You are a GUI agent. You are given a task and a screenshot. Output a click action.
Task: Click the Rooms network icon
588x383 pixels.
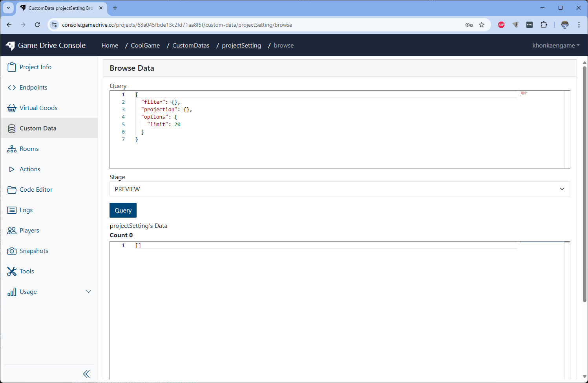pos(12,149)
